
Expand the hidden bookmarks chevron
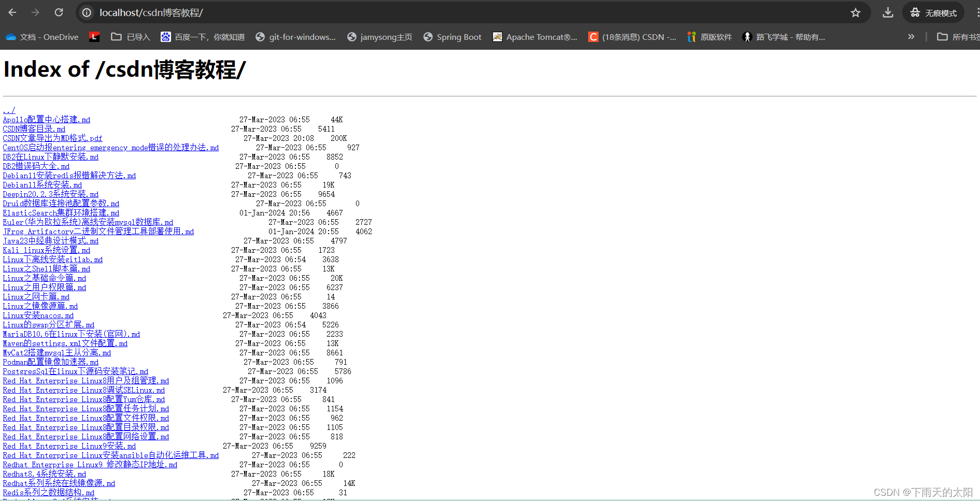pyautogui.click(x=911, y=37)
